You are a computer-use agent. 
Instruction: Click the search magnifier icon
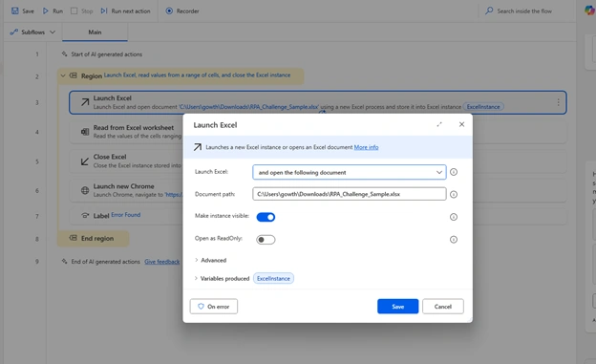489,11
